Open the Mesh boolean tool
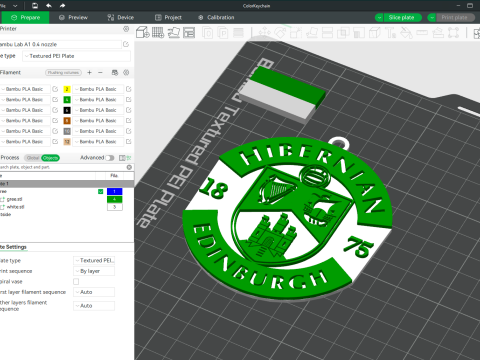The height and width of the screenshot is (360, 480). (x=343, y=33)
